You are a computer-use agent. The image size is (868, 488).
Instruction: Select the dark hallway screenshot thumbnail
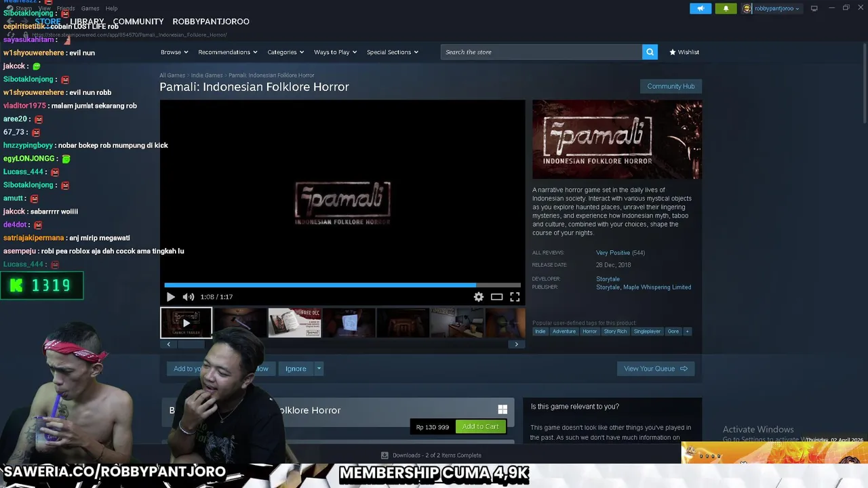click(403, 323)
